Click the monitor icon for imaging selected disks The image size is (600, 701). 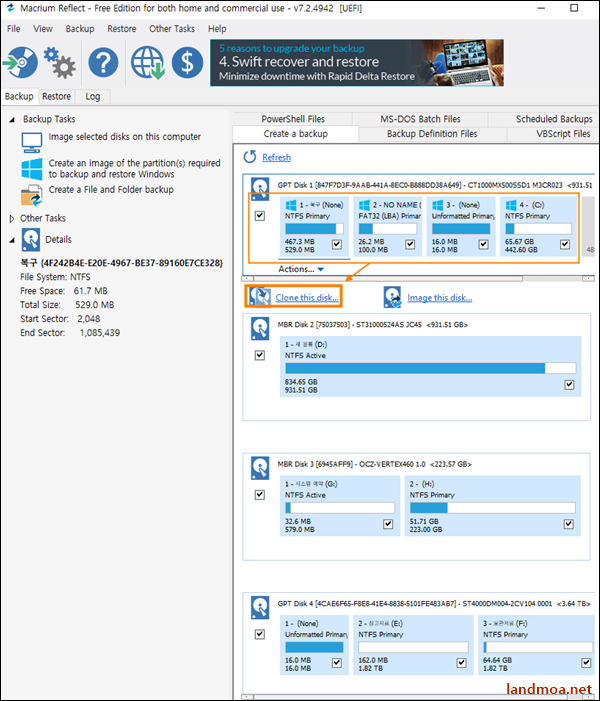(32, 143)
